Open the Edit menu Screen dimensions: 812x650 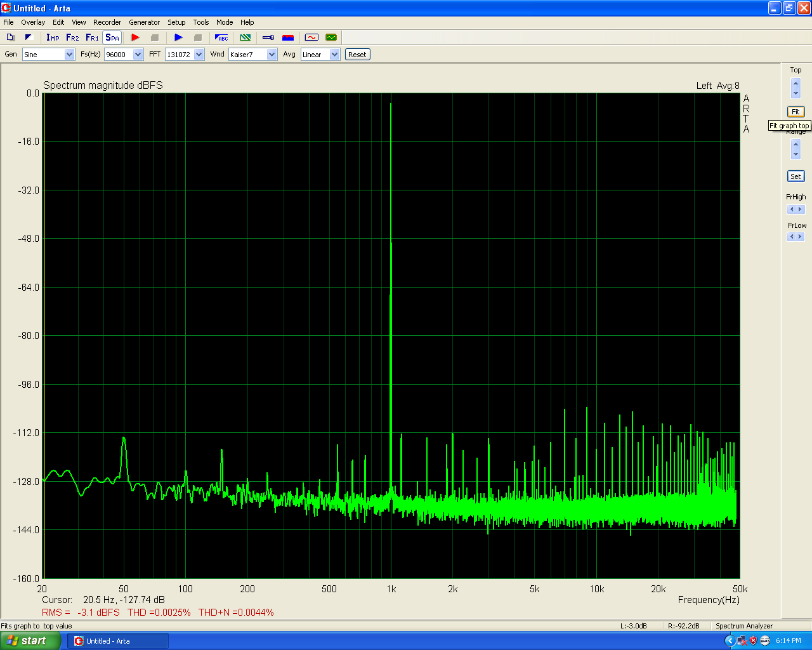click(x=58, y=22)
